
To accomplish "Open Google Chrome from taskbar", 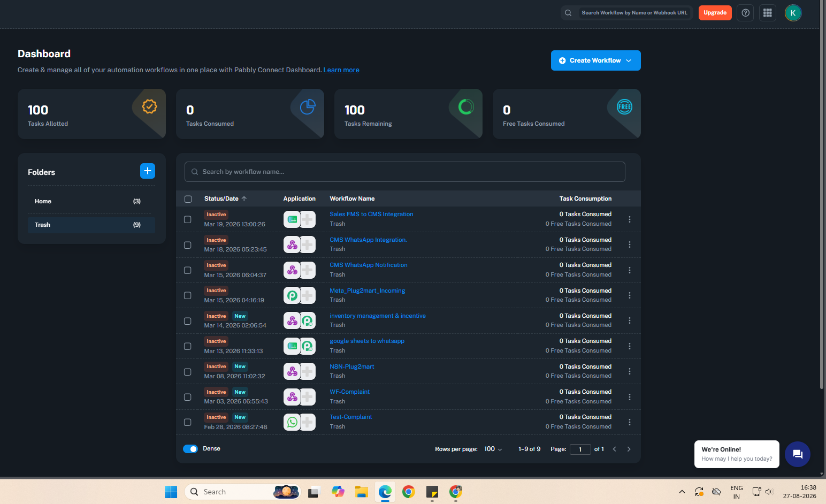I will [409, 492].
